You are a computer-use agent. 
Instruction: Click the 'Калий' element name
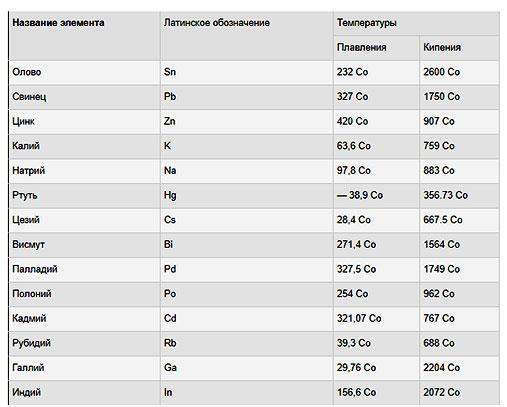pos(26,146)
